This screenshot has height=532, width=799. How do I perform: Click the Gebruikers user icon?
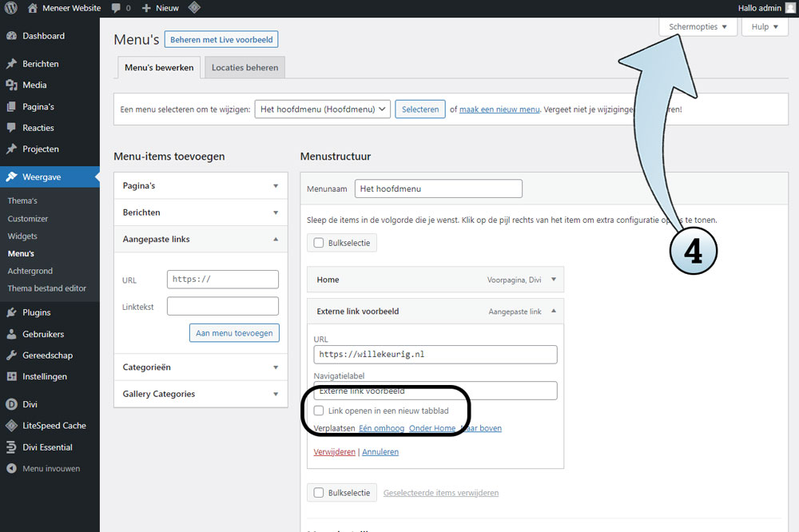(x=11, y=334)
